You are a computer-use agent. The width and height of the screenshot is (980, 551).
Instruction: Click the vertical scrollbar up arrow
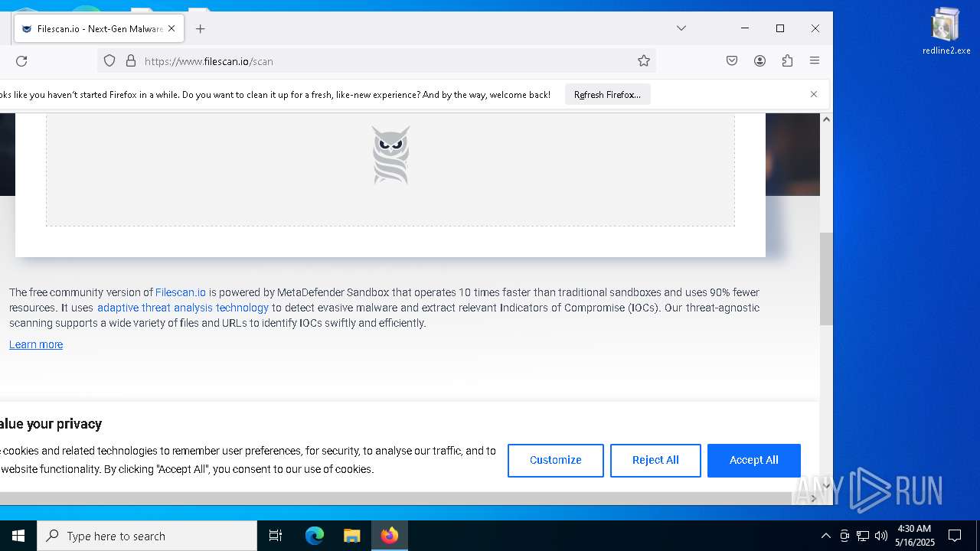click(826, 119)
